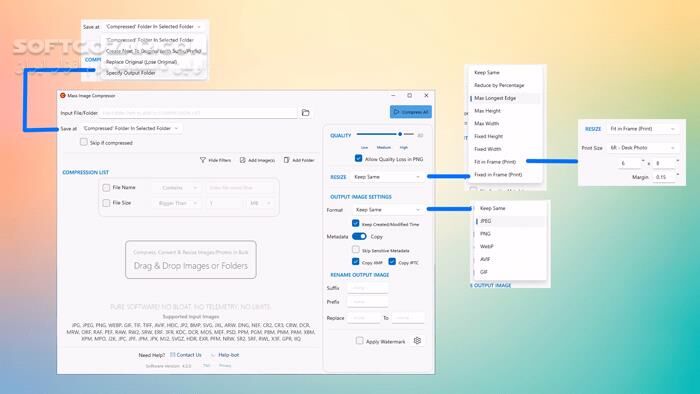Open the Save at dropdown in top callout
Screen dimensions: 700x394
click(153, 27)
